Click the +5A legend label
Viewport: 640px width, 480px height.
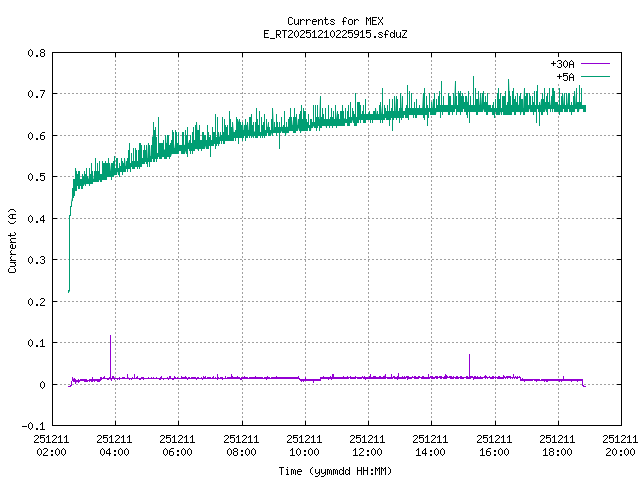565,76
